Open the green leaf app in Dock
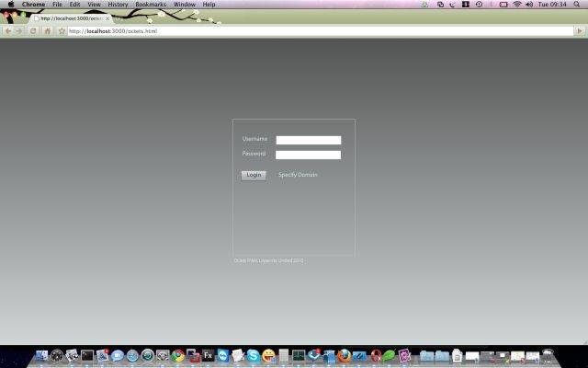588x368 pixels. 389,355
